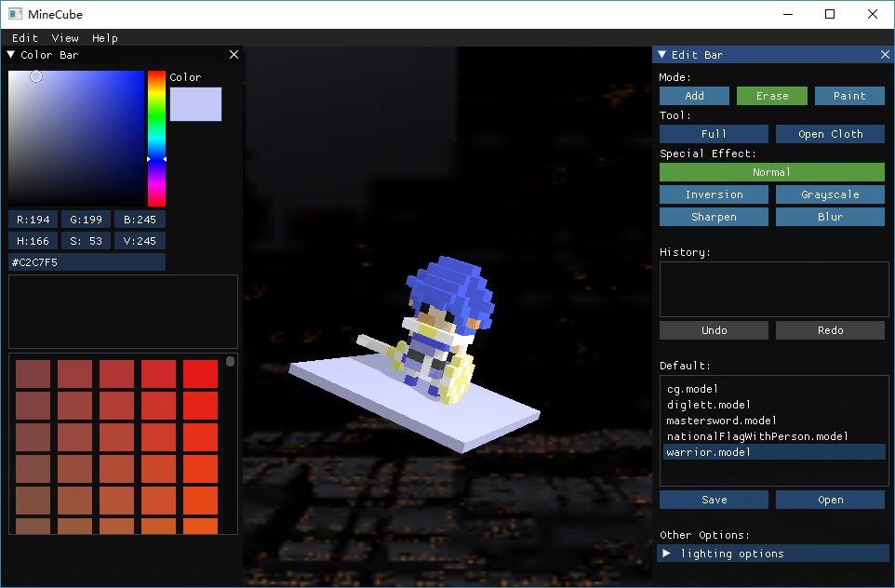
Task: Select Erase mode
Action: [771, 96]
